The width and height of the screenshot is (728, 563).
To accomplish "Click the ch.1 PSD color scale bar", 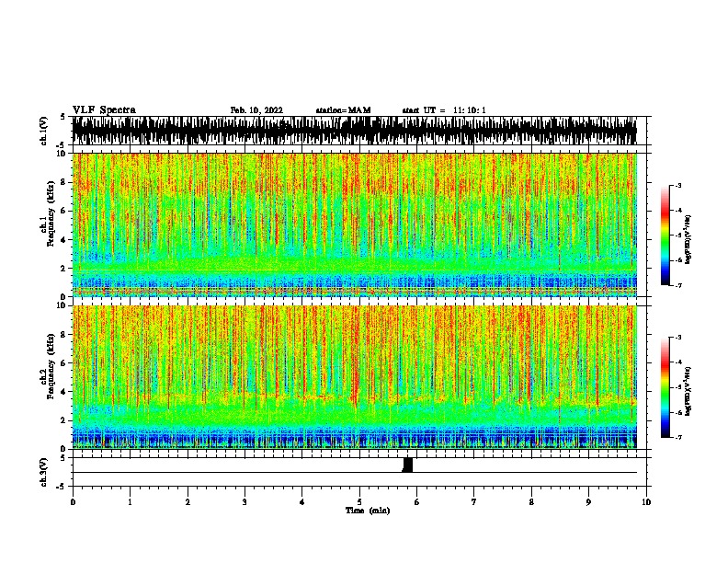I will (665, 236).
